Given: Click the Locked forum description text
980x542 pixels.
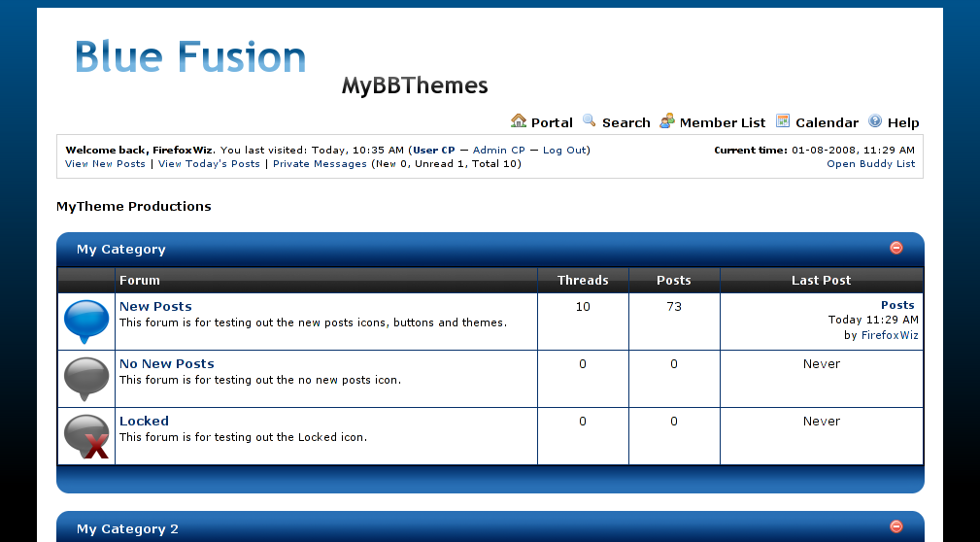Looking at the screenshot, I should pos(243,437).
